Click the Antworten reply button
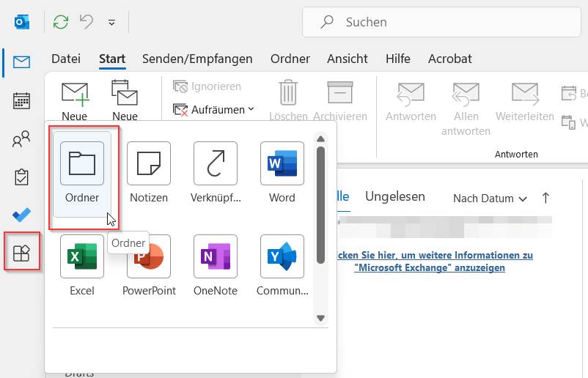This screenshot has height=378, width=588. click(411, 101)
